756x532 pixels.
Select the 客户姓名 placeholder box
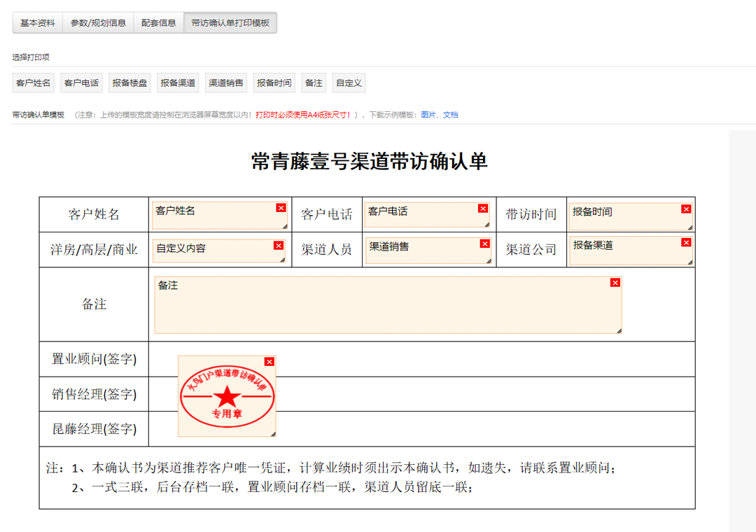tap(220, 216)
